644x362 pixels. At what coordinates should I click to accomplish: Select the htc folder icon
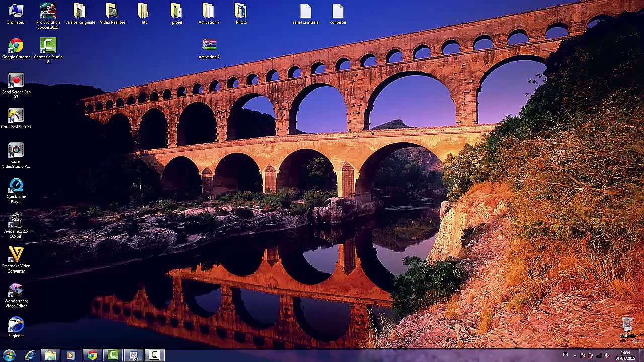pos(144,14)
